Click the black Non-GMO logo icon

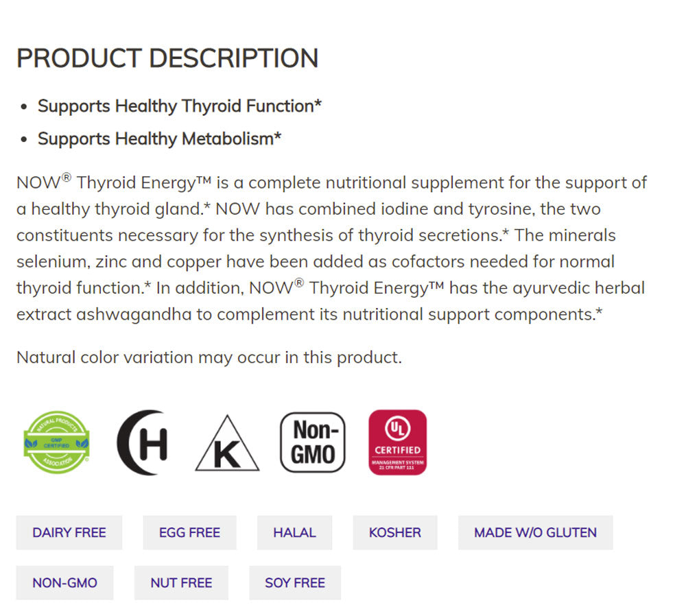click(x=312, y=442)
